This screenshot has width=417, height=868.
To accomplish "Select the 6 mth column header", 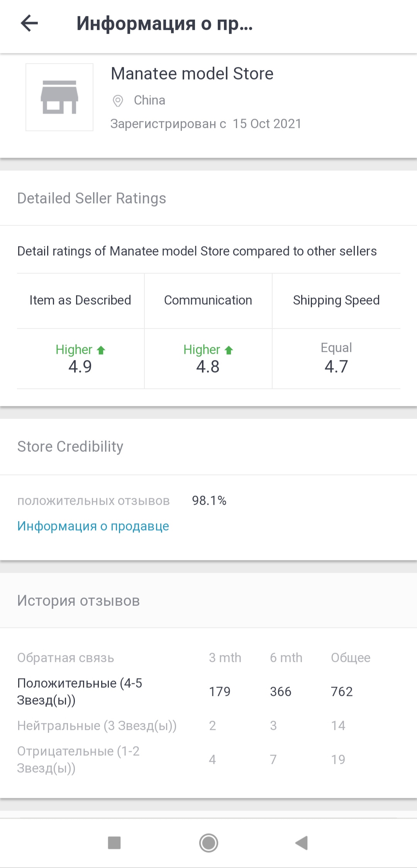I will click(x=286, y=658).
